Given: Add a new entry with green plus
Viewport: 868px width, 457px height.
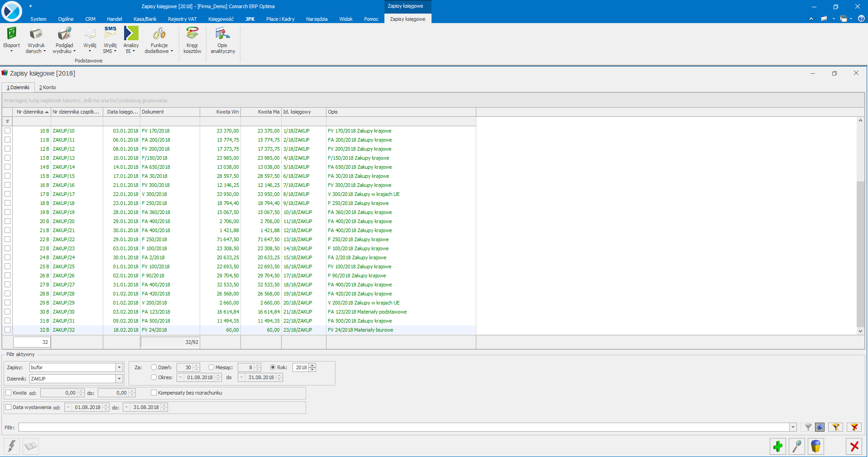Looking at the screenshot, I should click(777, 447).
